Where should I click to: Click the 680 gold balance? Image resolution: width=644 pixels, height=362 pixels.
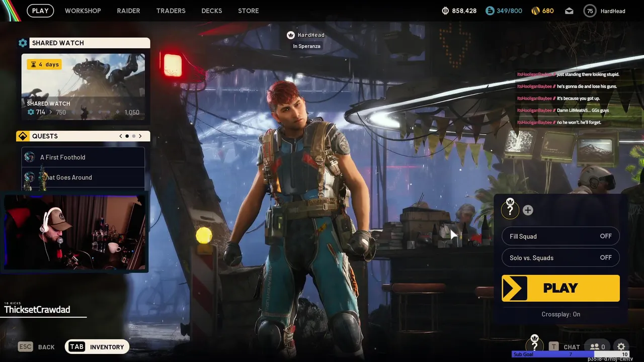pos(548,11)
